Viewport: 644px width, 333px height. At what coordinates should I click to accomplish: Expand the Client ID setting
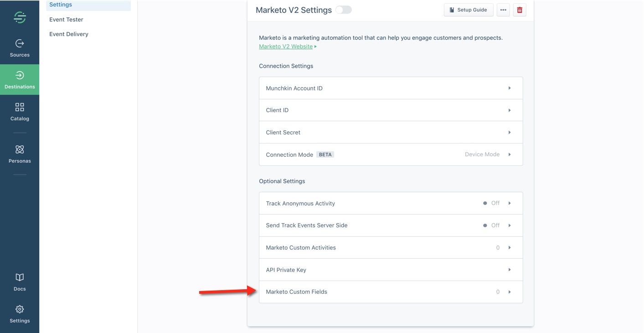(x=391, y=110)
